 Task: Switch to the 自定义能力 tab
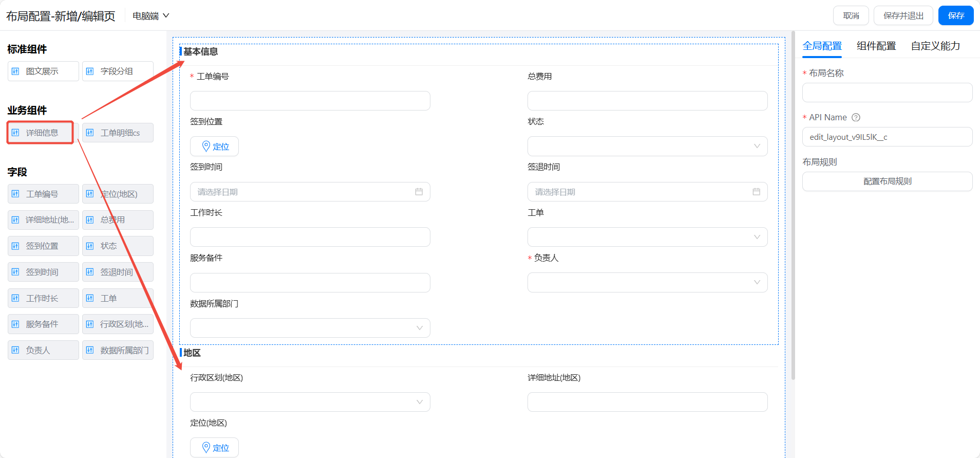pyautogui.click(x=935, y=46)
